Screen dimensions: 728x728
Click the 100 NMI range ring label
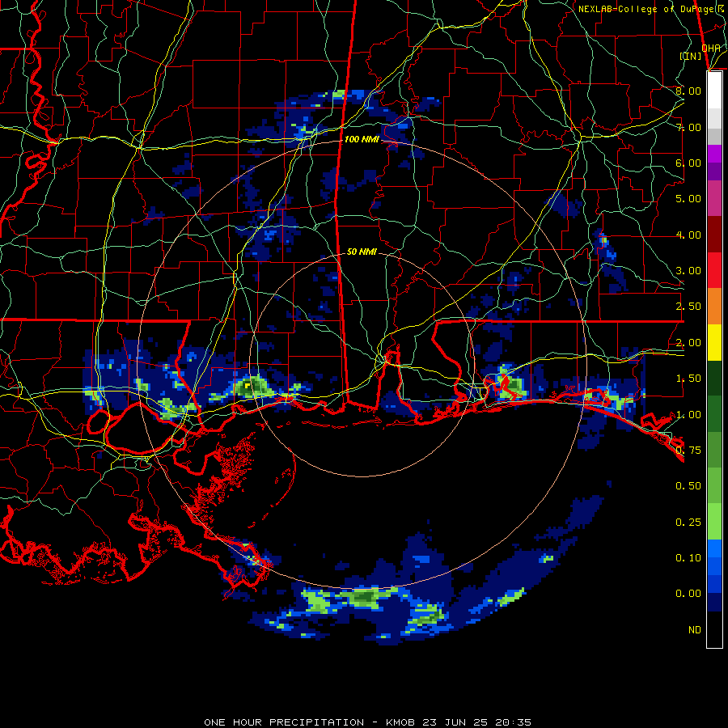click(x=362, y=139)
